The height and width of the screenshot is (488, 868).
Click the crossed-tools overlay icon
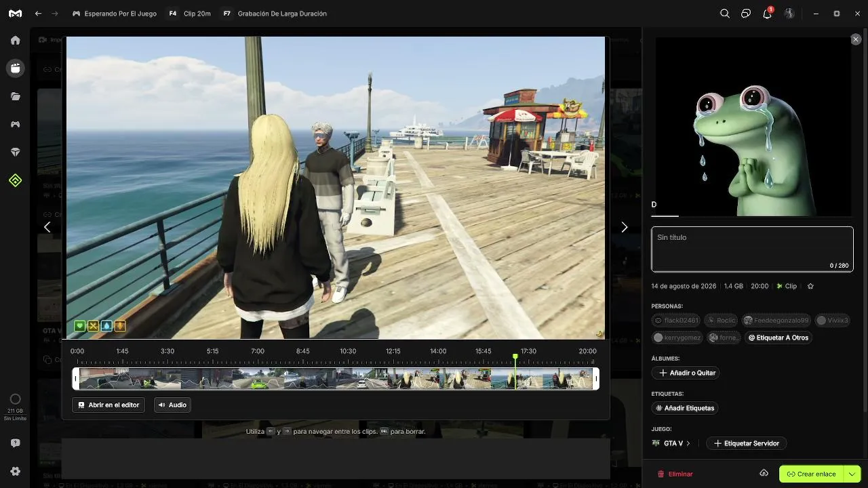tap(94, 326)
